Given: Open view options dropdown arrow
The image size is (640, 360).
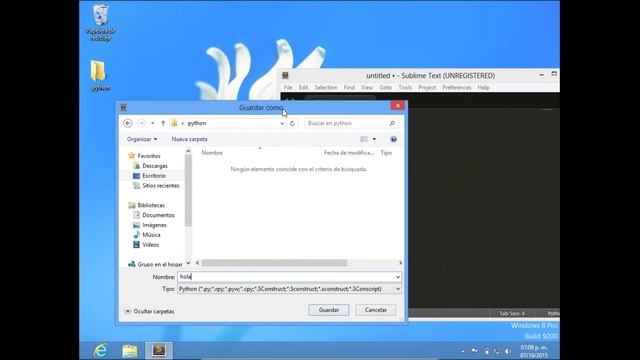Looking at the screenshot, I should [374, 139].
